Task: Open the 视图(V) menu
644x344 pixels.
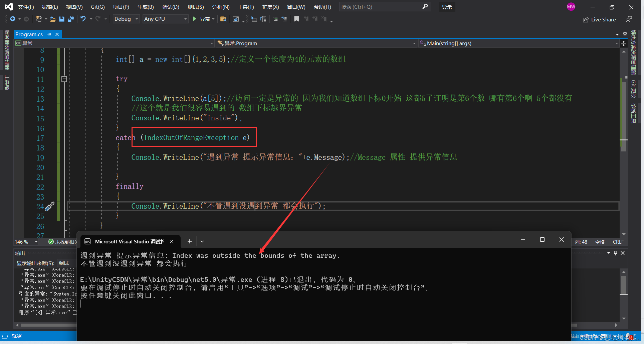Action: pos(74,7)
